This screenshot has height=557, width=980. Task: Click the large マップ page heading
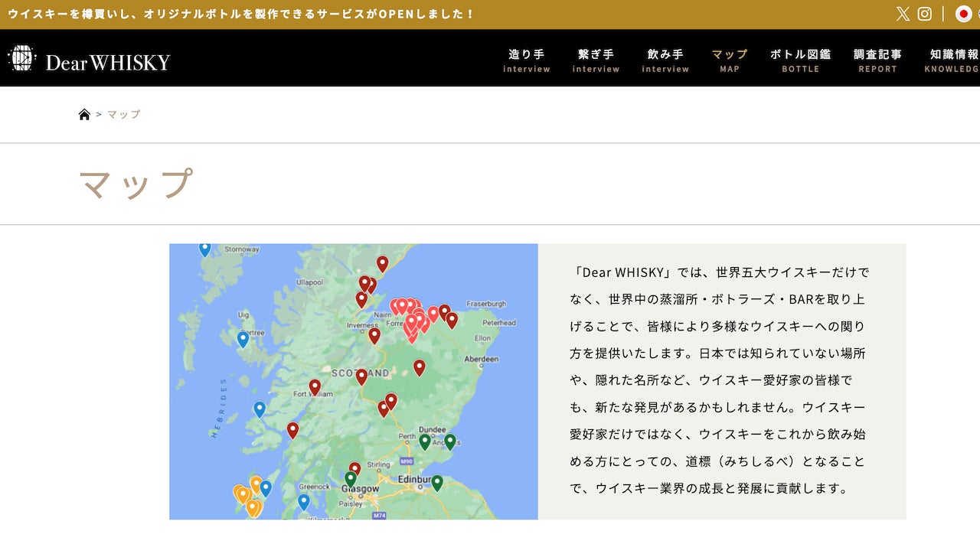coord(136,184)
